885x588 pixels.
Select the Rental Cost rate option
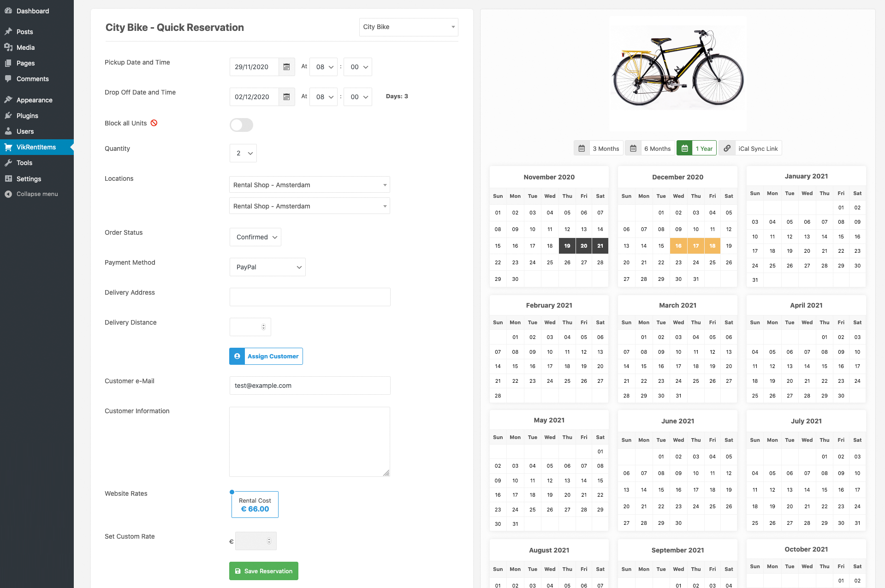tap(255, 505)
